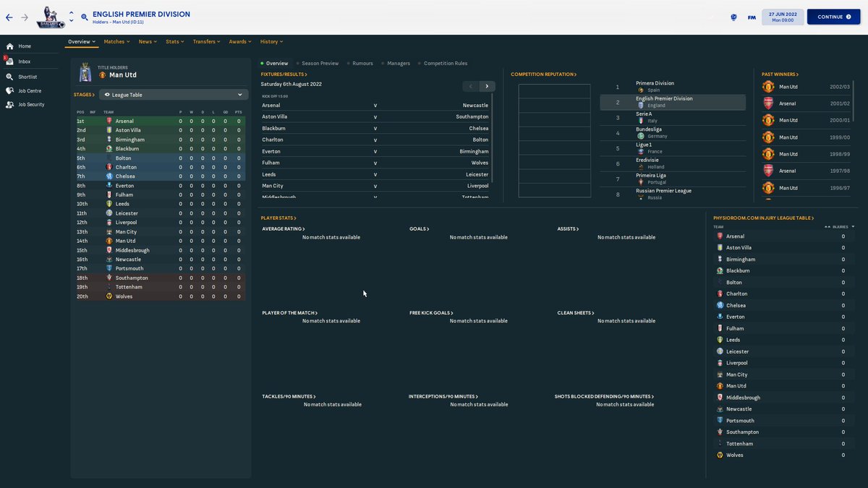Open the Job Centre
Image resolution: width=868 pixels, height=488 pixels.
[x=26, y=90]
